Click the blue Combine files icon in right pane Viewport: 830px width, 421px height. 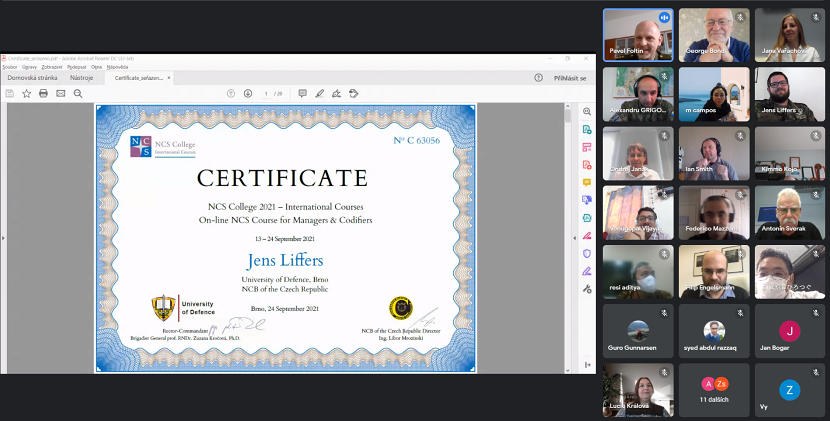pyautogui.click(x=587, y=200)
